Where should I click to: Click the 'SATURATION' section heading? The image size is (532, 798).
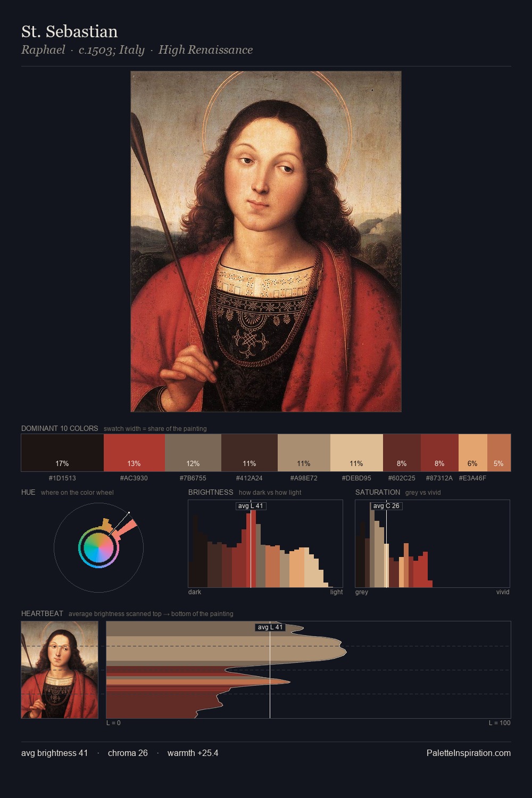pyautogui.click(x=378, y=492)
